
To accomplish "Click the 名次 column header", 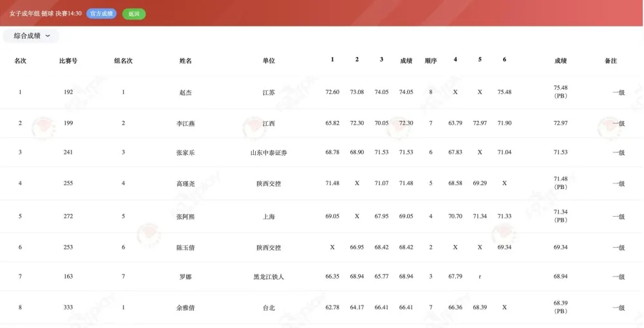I will point(20,60).
